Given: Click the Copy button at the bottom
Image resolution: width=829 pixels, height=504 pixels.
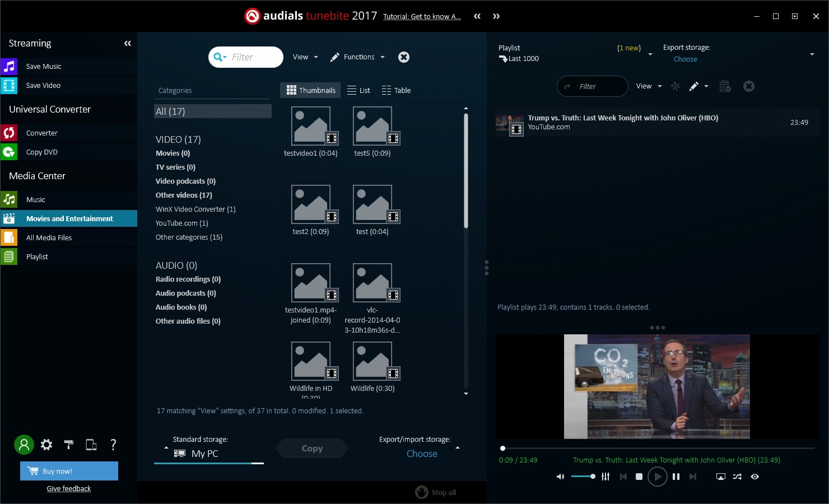Looking at the screenshot, I should tap(311, 448).
